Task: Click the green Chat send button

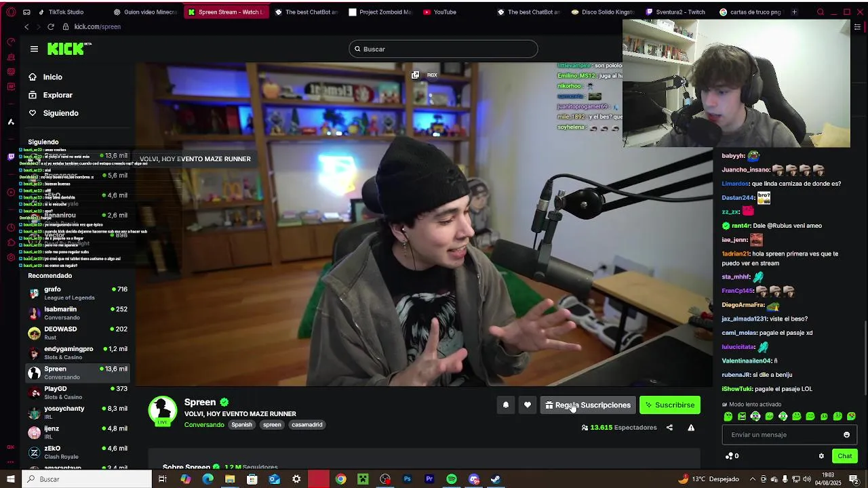Action: [844, 456]
